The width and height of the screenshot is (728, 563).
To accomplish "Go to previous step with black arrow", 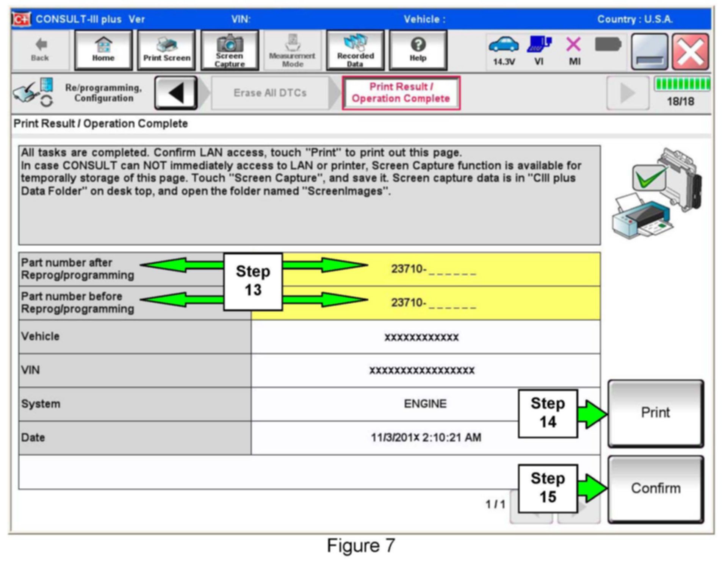I will coord(176,93).
